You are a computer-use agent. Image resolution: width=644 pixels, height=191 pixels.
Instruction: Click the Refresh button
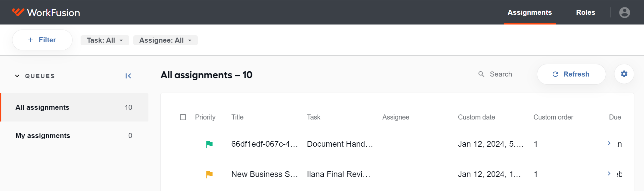click(x=571, y=74)
